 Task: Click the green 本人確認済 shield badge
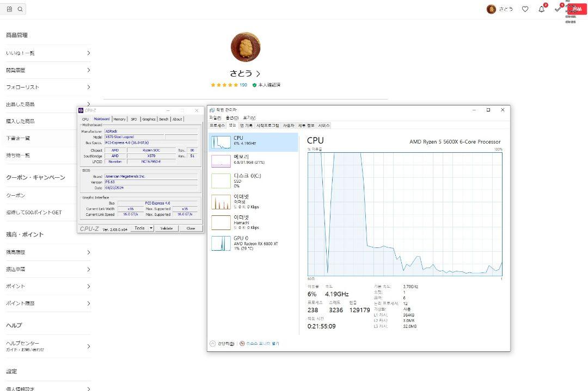(254, 85)
